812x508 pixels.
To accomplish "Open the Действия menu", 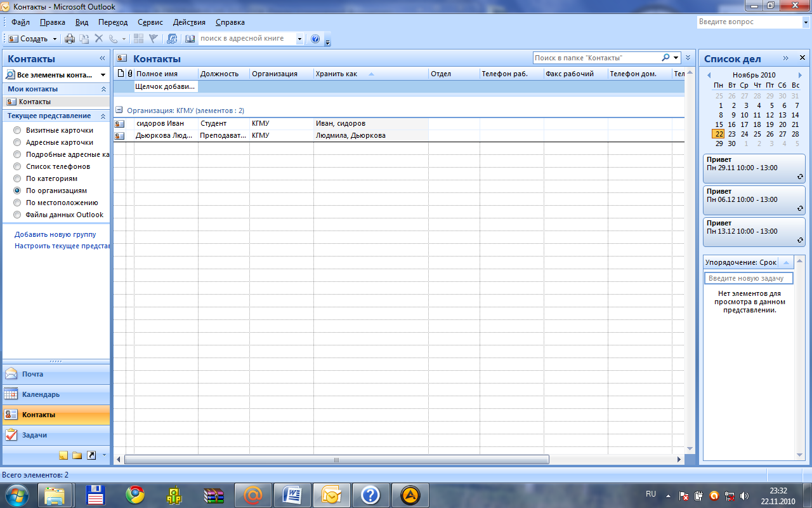I will click(189, 22).
